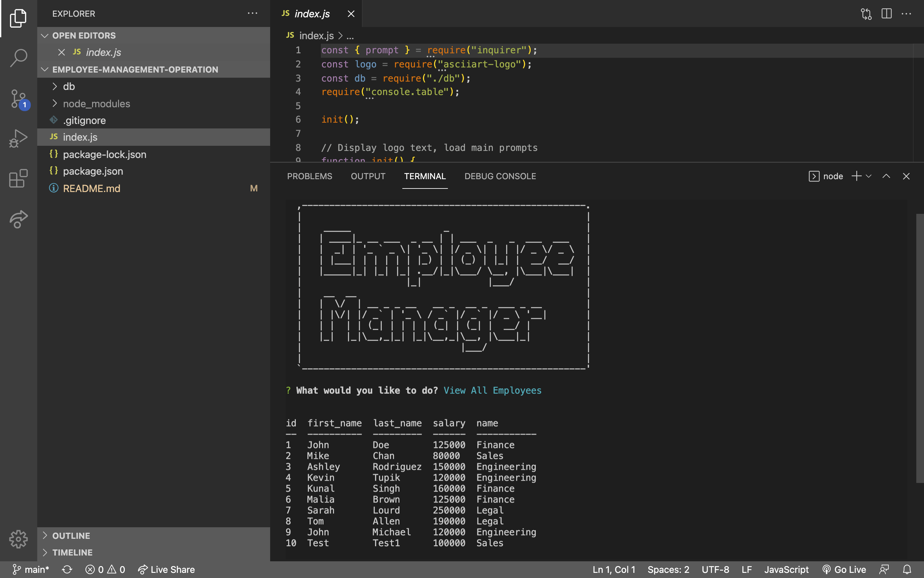The image size is (924, 578).
Task: Expand the Timeline section
Action: 153,552
